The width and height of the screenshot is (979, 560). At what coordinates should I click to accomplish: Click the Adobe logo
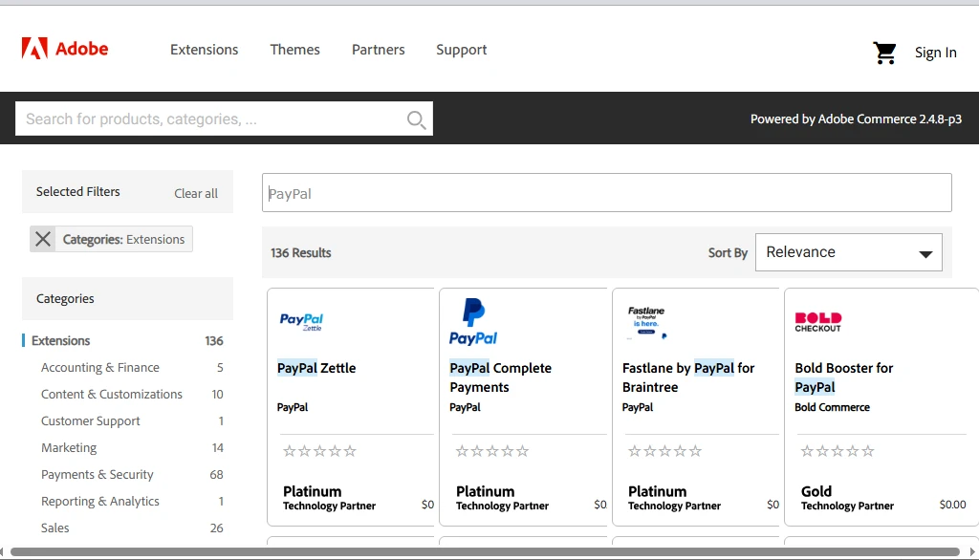(x=64, y=48)
